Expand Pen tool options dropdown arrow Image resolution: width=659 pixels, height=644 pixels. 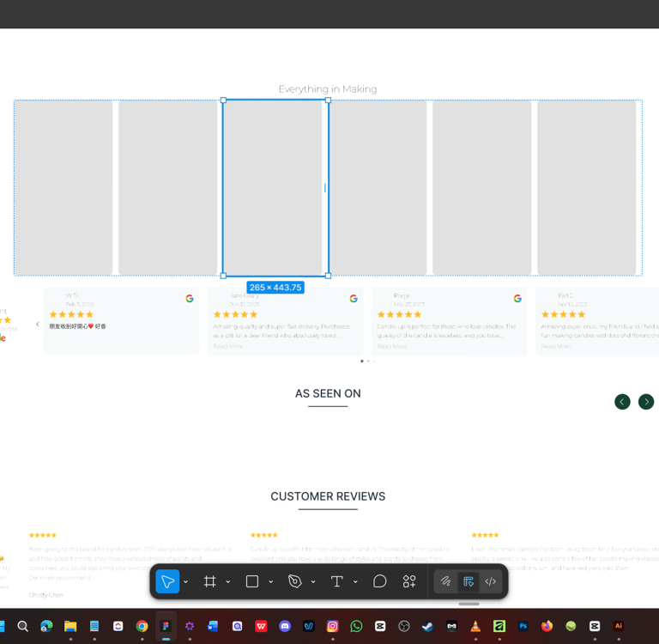pyautogui.click(x=313, y=581)
